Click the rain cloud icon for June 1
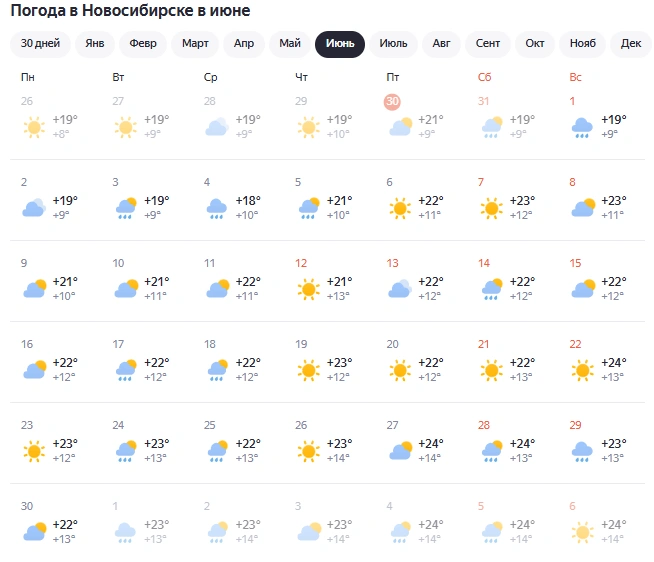The width and height of the screenshot is (654, 562). [582, 127]
